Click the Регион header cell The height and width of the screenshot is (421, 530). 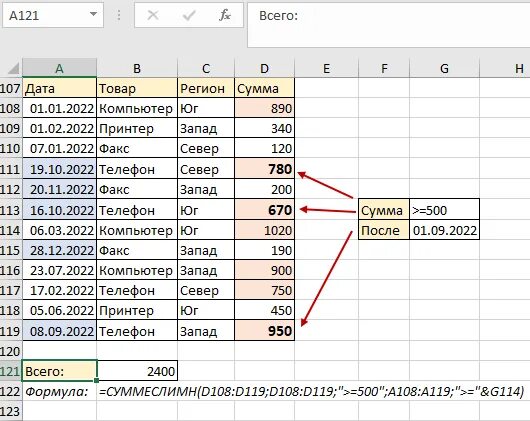[x=206, y=88]
